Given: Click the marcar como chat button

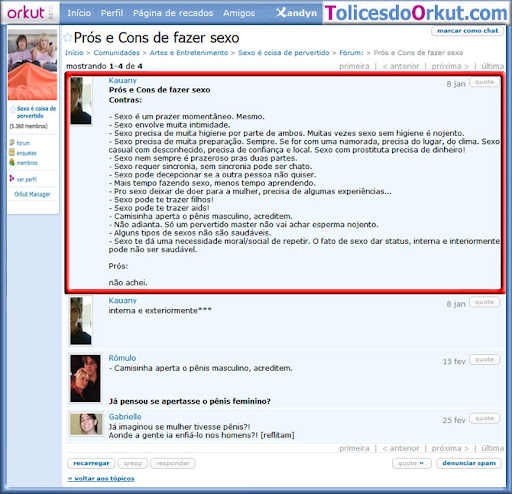Looking at the screenshot, I should click(x=468, y=31).
